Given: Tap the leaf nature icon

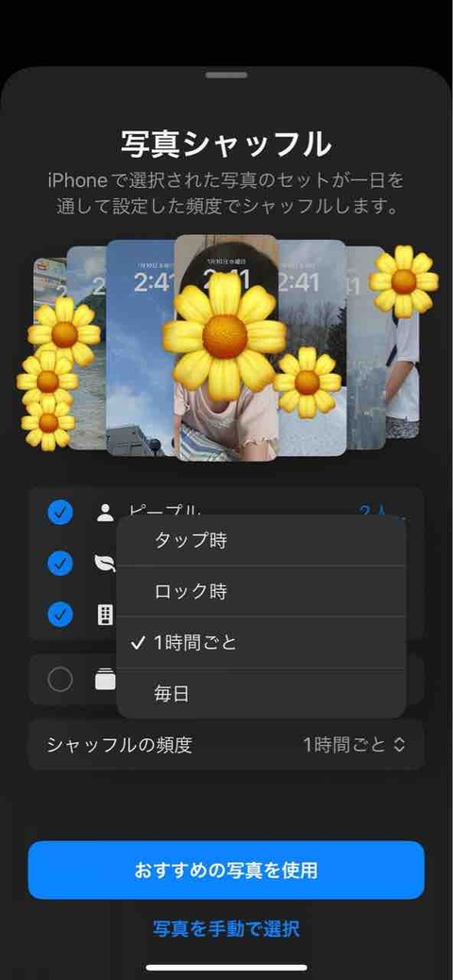Looking at the screenshot, I should 105,564.
